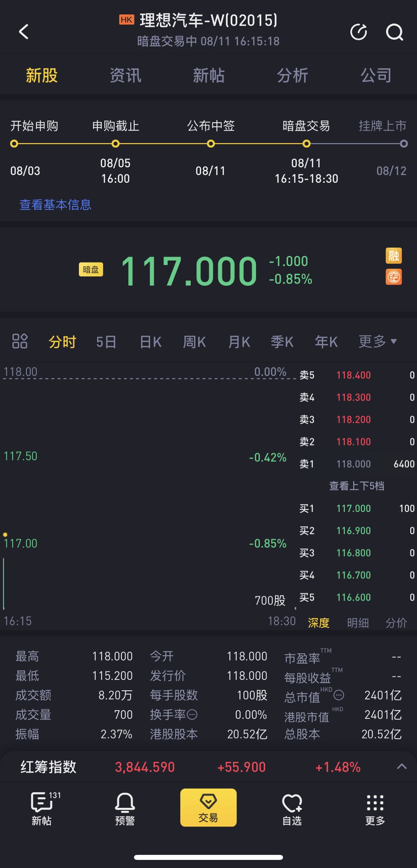Tap the 每手股数 100股 value

click(x=252, y=695)
